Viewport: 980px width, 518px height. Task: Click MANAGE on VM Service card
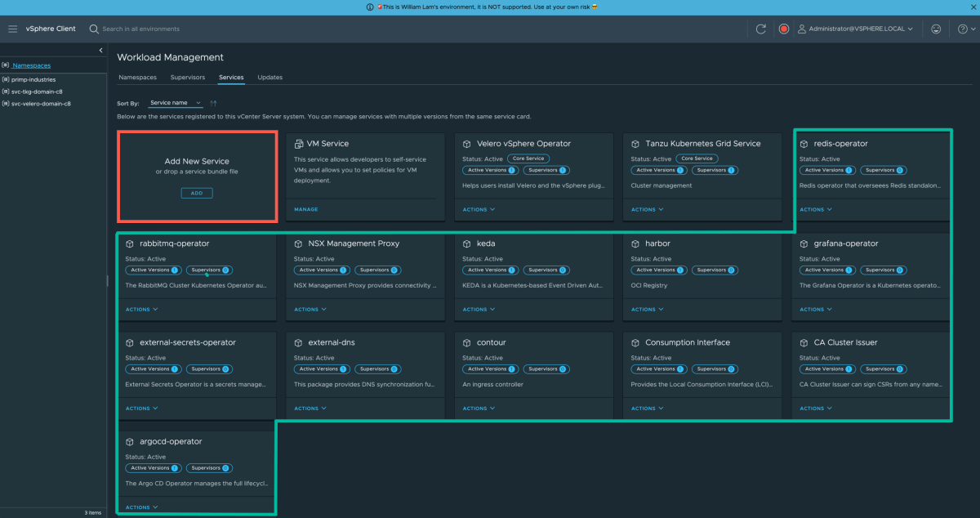(x=306, y=209)
